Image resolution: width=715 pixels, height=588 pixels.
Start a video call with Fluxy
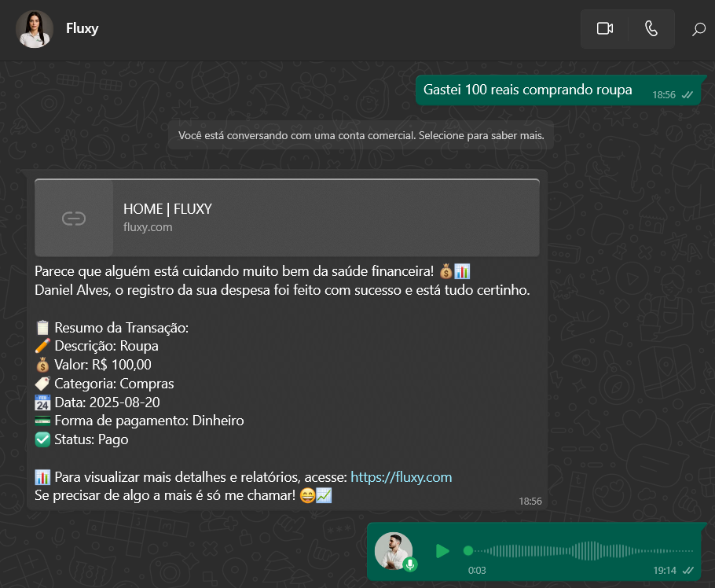click(x=604, y=29)
